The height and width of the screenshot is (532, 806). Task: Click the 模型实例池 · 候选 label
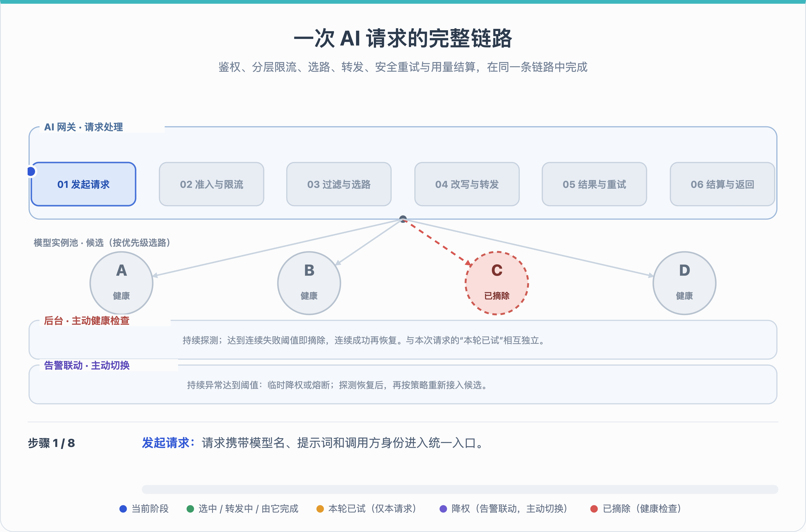pos(102,242)
